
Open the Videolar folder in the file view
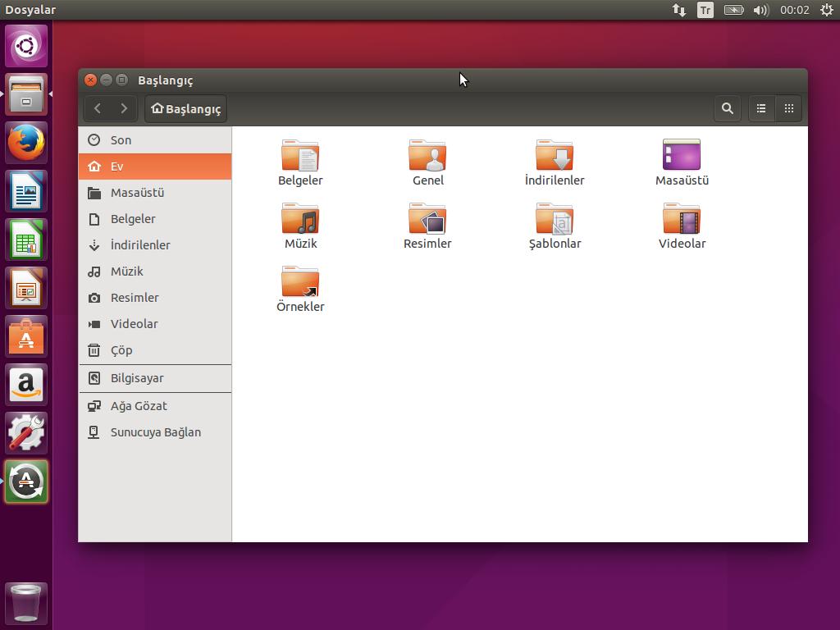[682, 223]
